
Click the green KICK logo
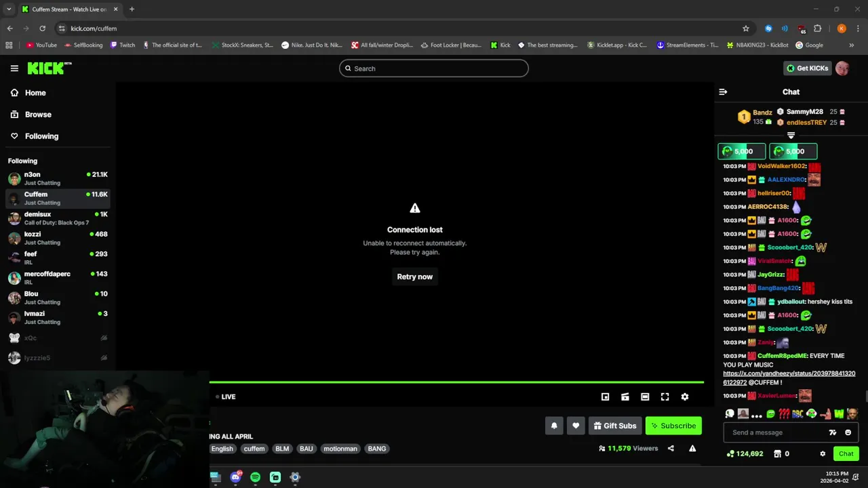coord(49,68)
